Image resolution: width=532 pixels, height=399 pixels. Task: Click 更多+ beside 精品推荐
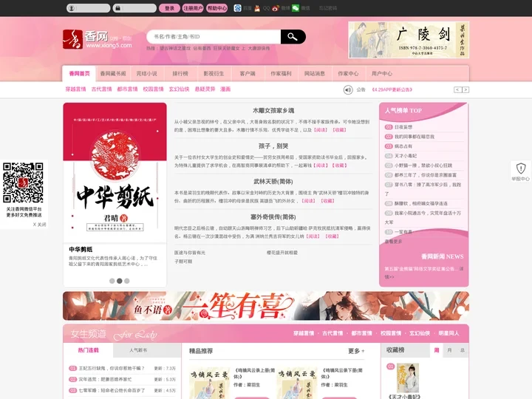(x=356, y=351)
